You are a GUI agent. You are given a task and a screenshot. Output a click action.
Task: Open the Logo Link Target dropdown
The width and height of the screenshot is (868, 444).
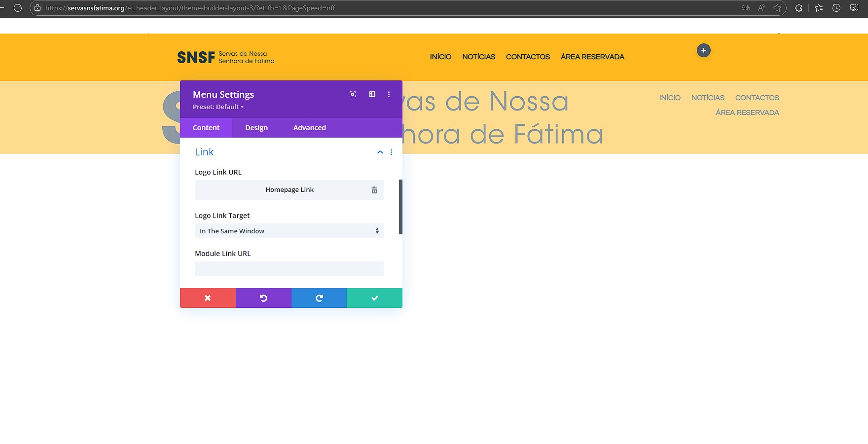[x=289, y=231]
